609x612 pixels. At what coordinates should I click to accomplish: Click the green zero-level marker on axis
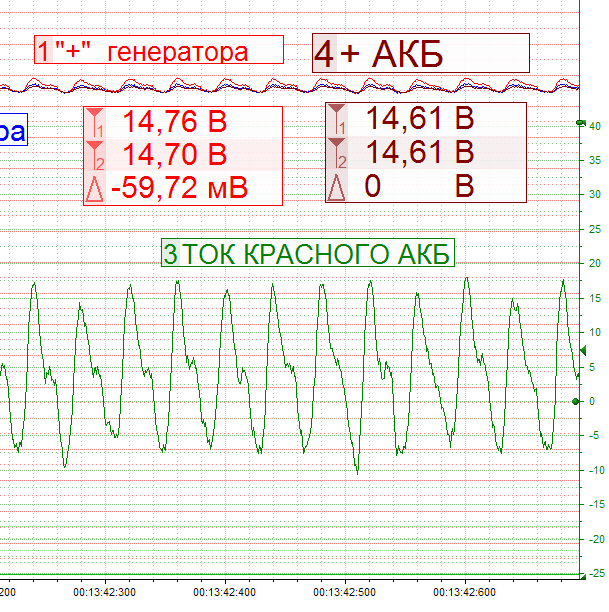(575, 401)
